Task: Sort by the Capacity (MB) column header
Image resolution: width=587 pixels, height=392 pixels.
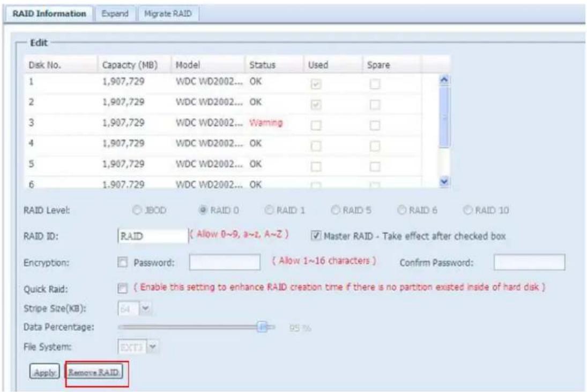Action: [124, 66]
